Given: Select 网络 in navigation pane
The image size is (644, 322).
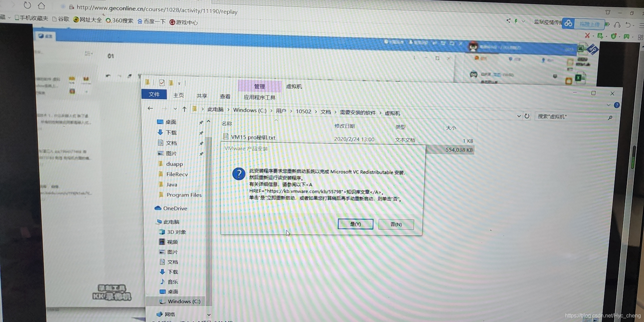Looking at the screenshot, I should tap(170, 314).
